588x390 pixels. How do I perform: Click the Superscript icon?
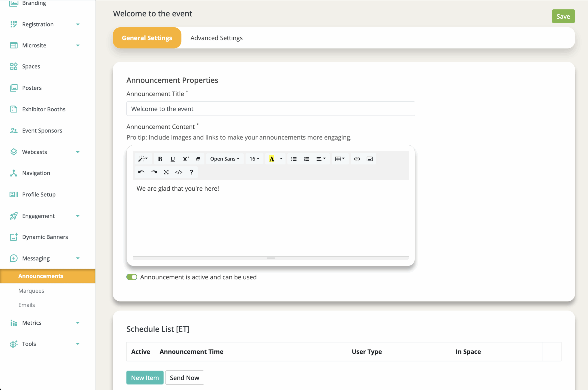[x=186, y=159]
